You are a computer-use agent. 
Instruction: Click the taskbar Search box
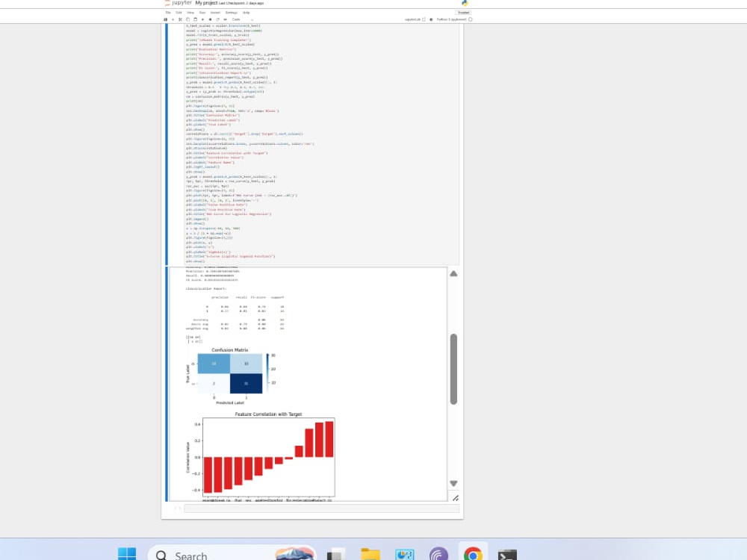point(232,554)
